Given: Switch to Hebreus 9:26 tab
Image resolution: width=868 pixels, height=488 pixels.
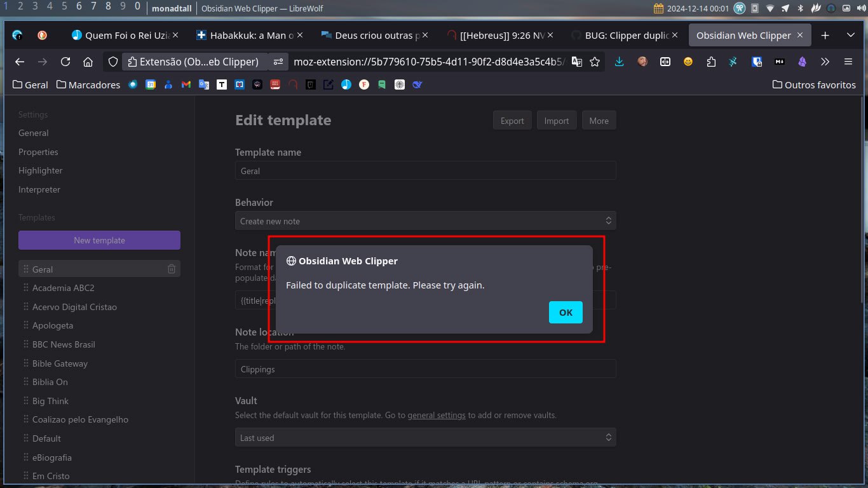Looking at the screenshot, I should [499, 36].
